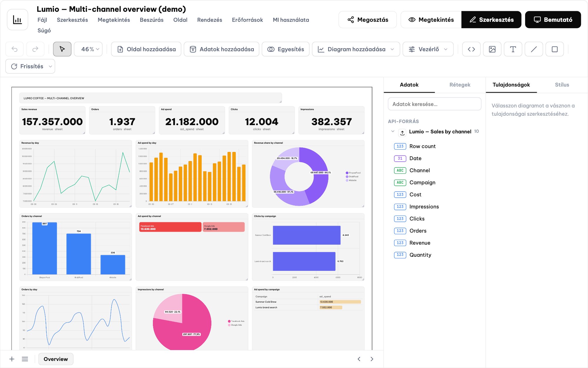Open the Erőforrások menu

247,20
